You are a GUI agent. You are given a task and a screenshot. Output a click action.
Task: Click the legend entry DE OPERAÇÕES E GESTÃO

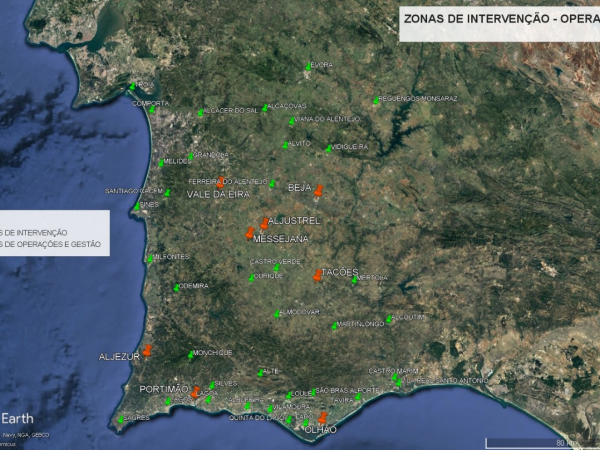pyautogui.click(x=51, y=244)
